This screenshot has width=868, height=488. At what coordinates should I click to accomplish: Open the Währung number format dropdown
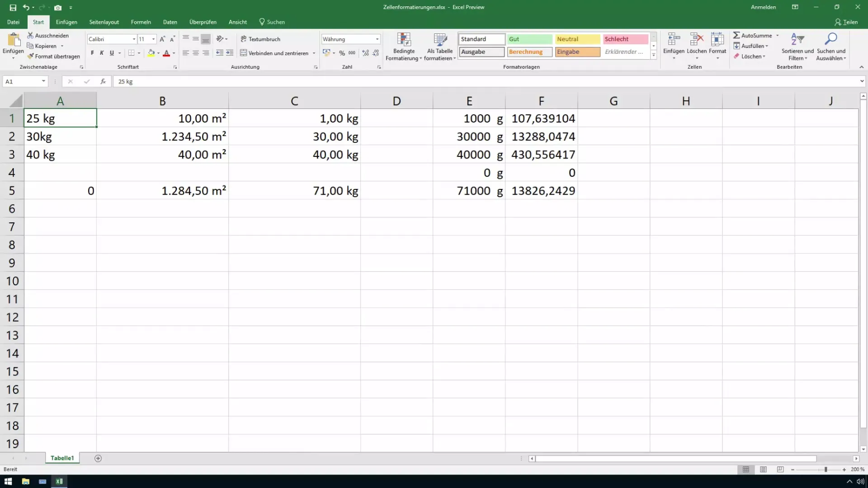pyautogui.click(x=377, y=39)
